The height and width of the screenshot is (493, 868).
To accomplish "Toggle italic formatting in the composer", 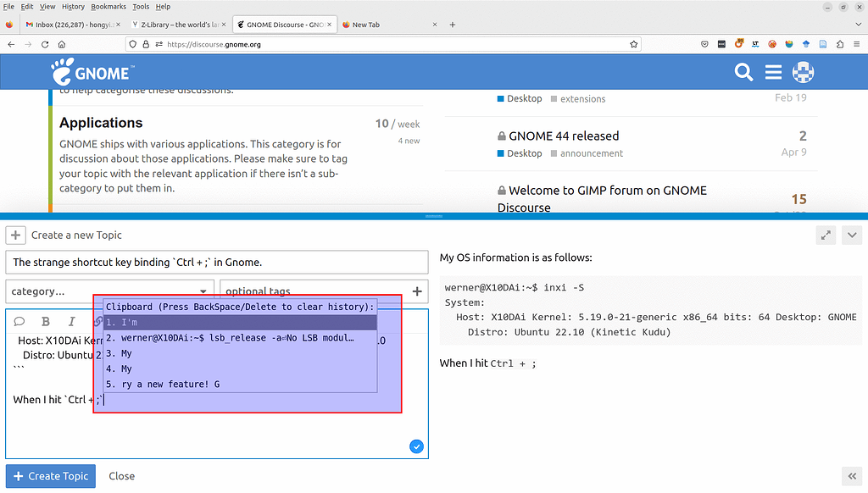I will (x=74, y=322).
